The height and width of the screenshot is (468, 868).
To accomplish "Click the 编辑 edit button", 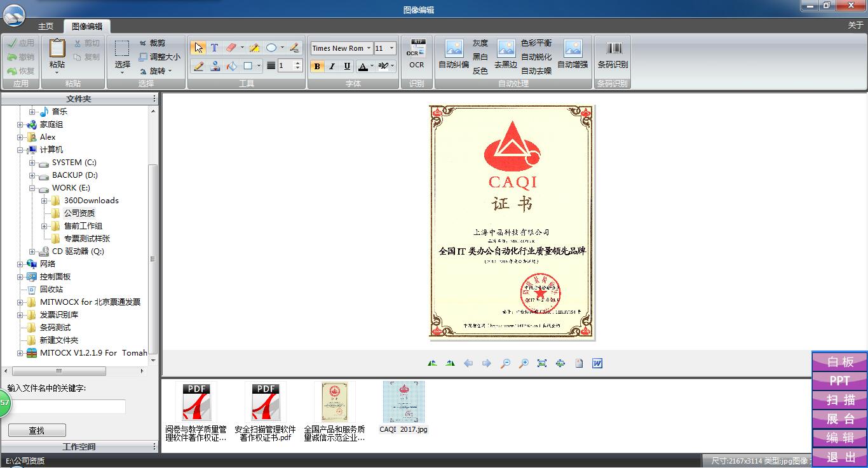I will [x=840, y=438].
